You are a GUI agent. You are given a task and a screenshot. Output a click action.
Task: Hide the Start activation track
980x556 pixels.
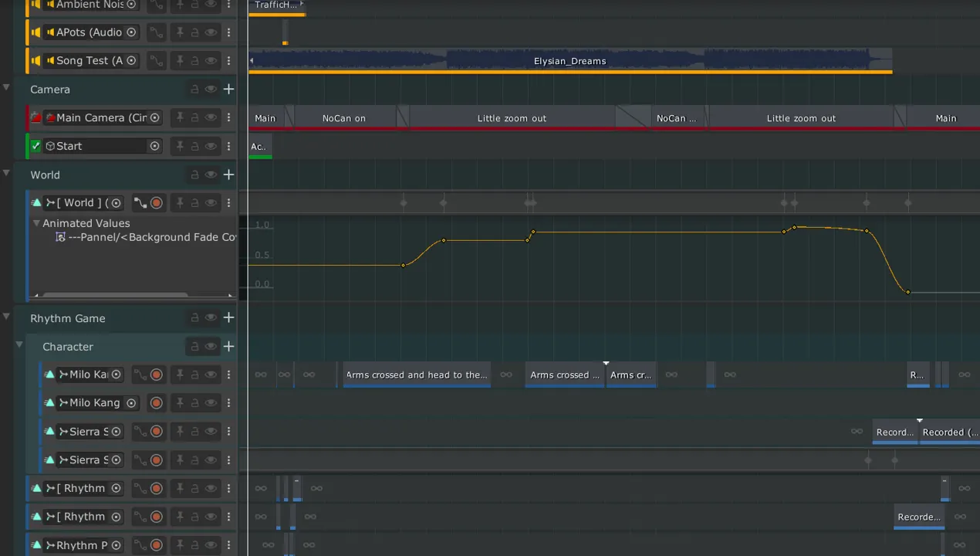tap(211, 146)
